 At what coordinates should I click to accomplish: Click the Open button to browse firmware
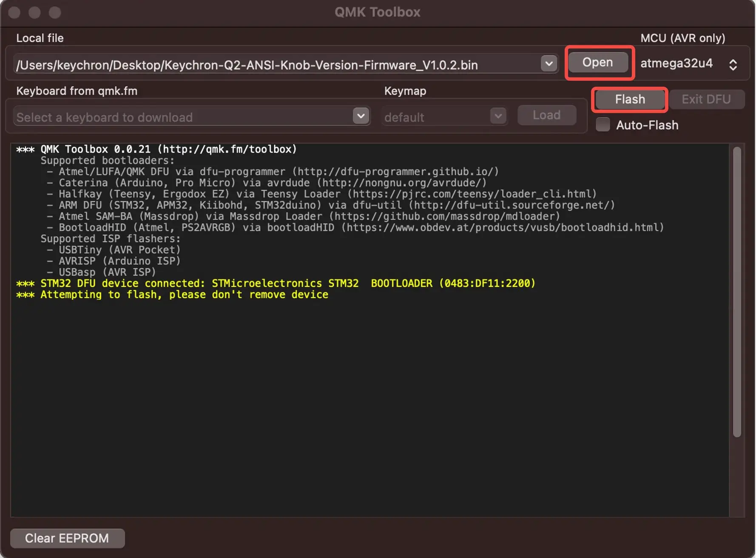(598, 62)
